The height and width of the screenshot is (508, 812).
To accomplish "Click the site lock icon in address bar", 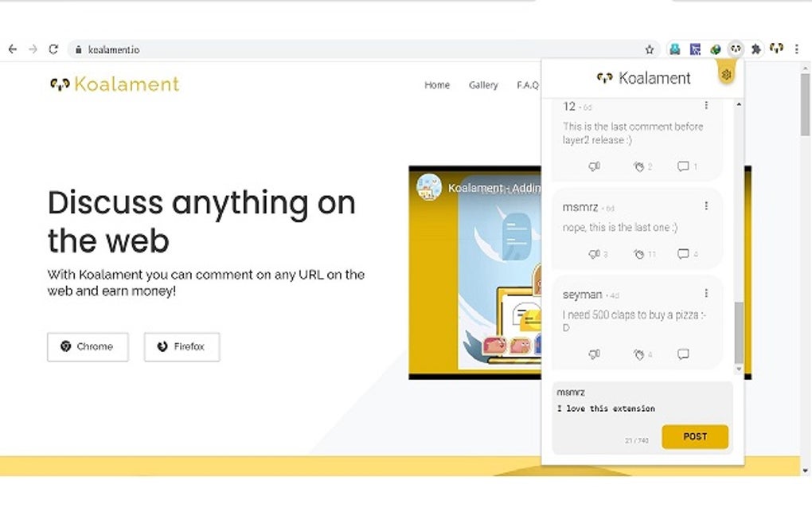I will tap(78, 49).
